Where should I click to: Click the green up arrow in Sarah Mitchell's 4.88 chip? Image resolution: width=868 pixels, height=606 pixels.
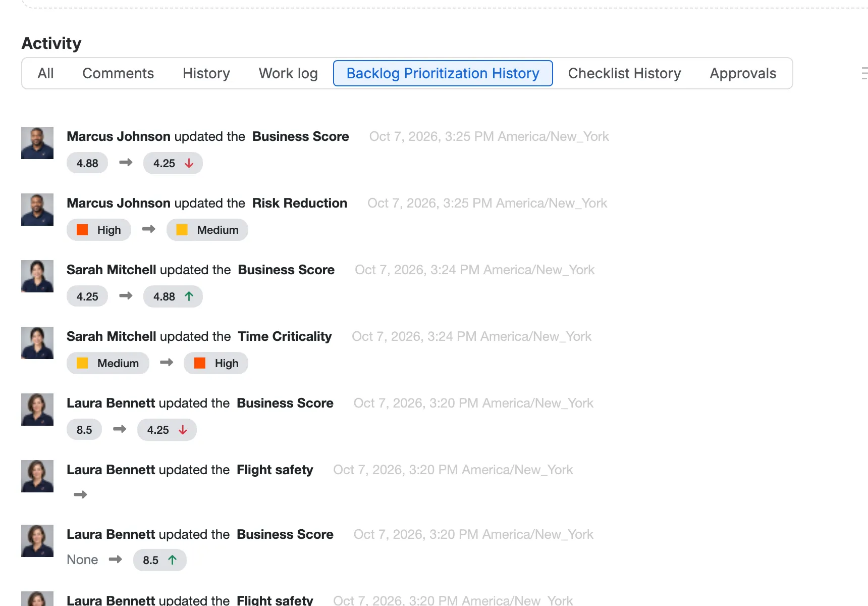pos(189,296)
